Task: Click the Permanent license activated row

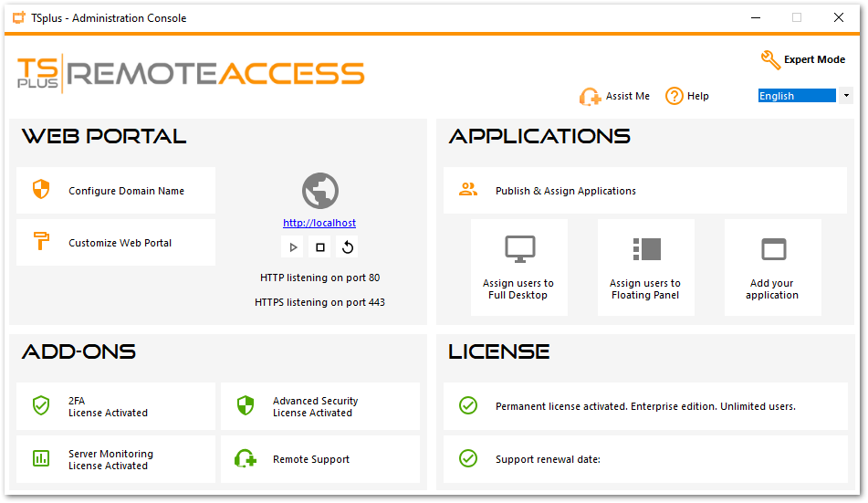Action: click(x=644, y=406)
